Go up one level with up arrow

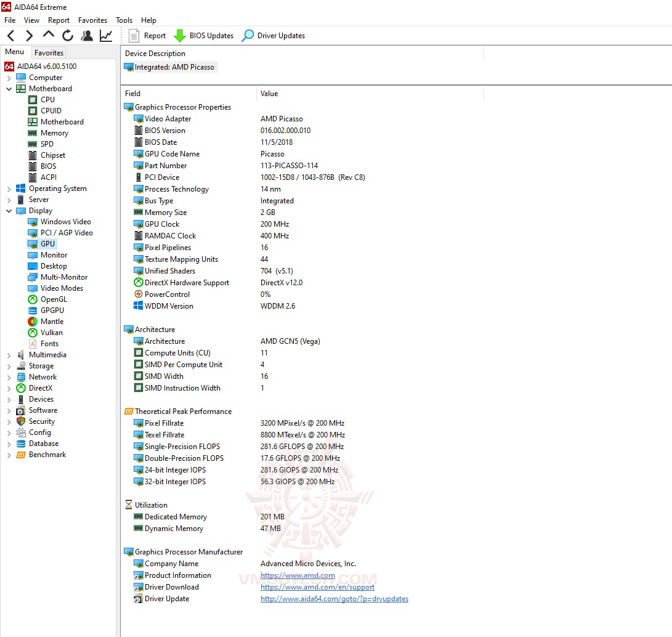tap(49, 34)
